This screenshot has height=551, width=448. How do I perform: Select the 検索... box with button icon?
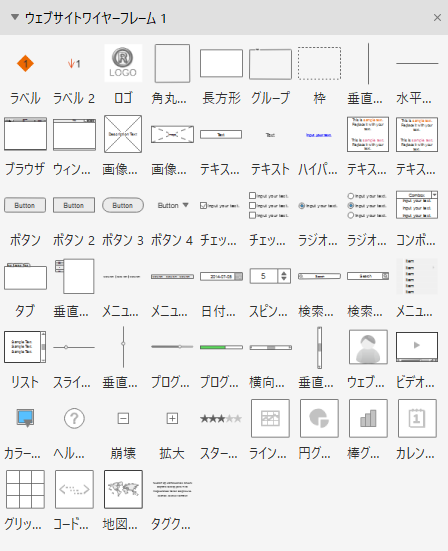pos(368,276)
